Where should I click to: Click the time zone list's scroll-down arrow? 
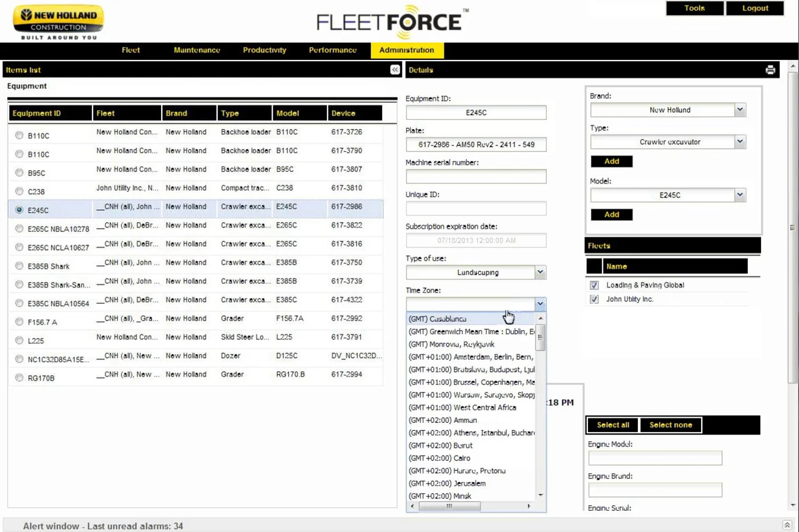click(x=541, y=495)
